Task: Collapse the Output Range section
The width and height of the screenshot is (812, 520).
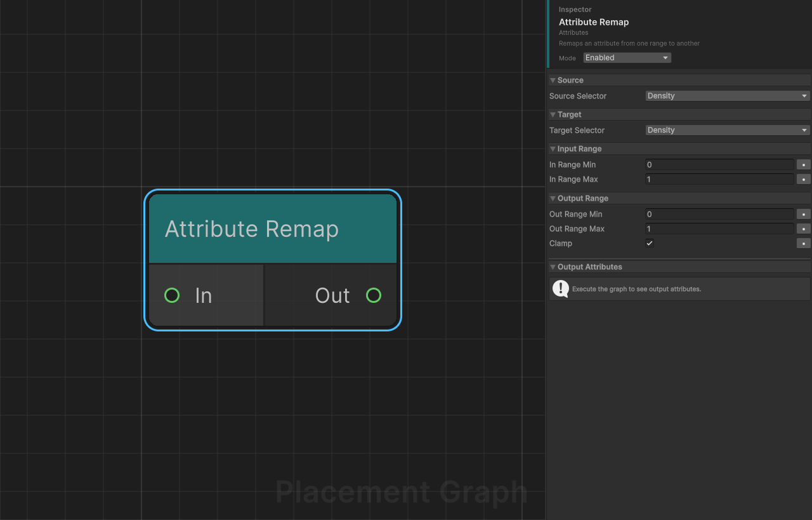Action: click(x=553, y=199)
